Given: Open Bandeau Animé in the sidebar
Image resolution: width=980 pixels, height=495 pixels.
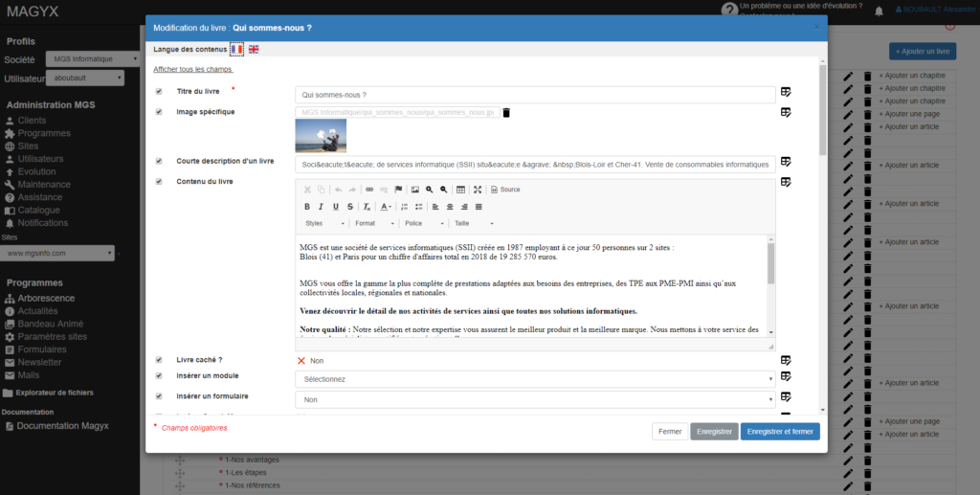Looking at the screenshot, I should coord(50,324).
